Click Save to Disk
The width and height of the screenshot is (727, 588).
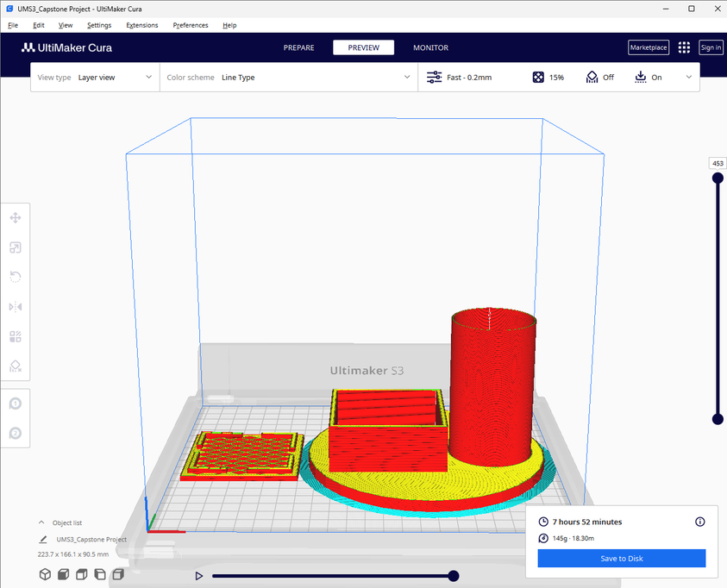(x=621, y=559)
